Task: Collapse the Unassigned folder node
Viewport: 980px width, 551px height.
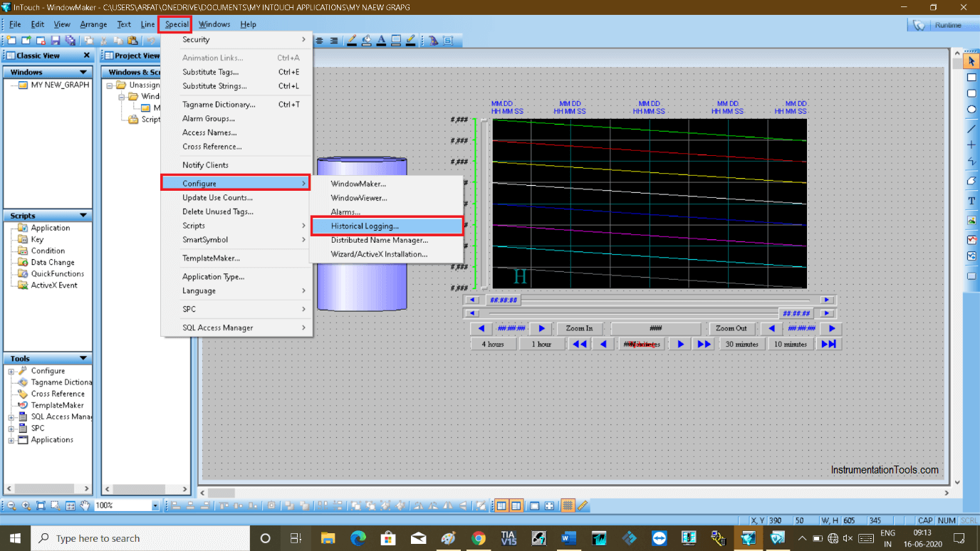Action: (110, 85)
